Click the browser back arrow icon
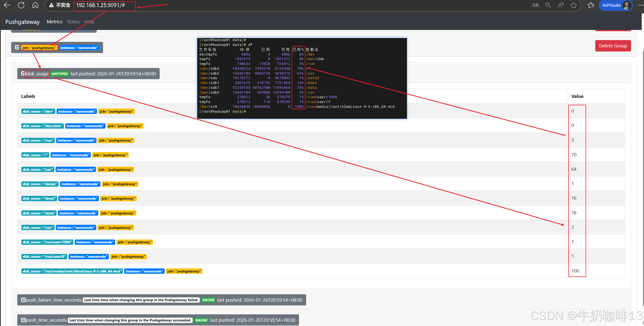Viewport: 644px width, 326px height. 7,5
